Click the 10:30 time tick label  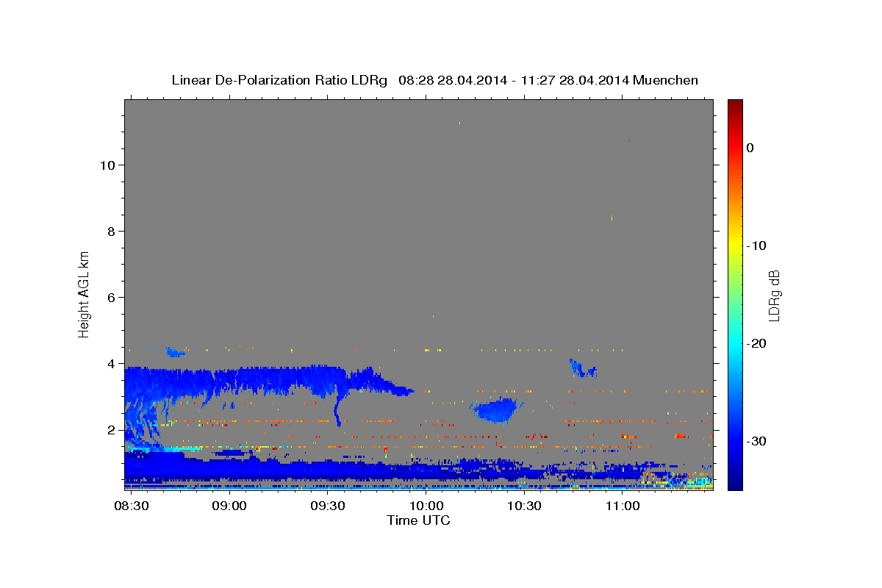(524, 506)
